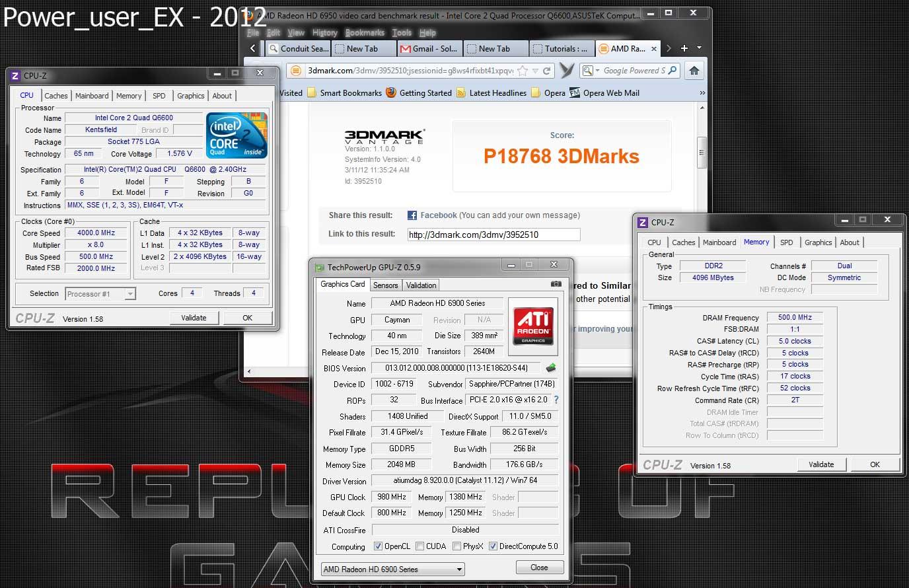Click the result link URL field
Image resolution: width=909 pixels, height=588 pixels.
point(493,235)
